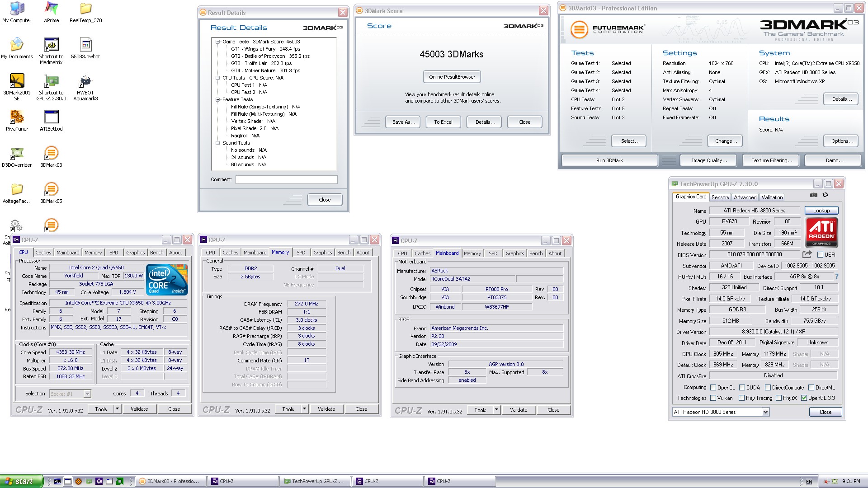Click the Run 3DMark button

pos(609,160)
